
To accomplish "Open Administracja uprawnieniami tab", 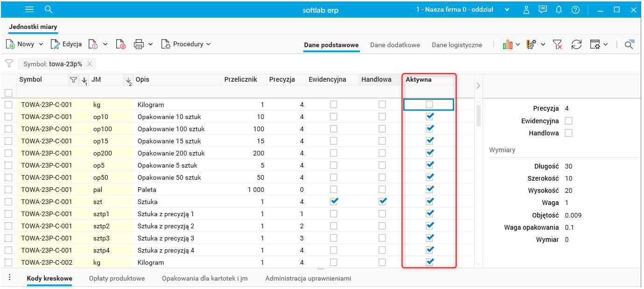I will pos(308,278).
